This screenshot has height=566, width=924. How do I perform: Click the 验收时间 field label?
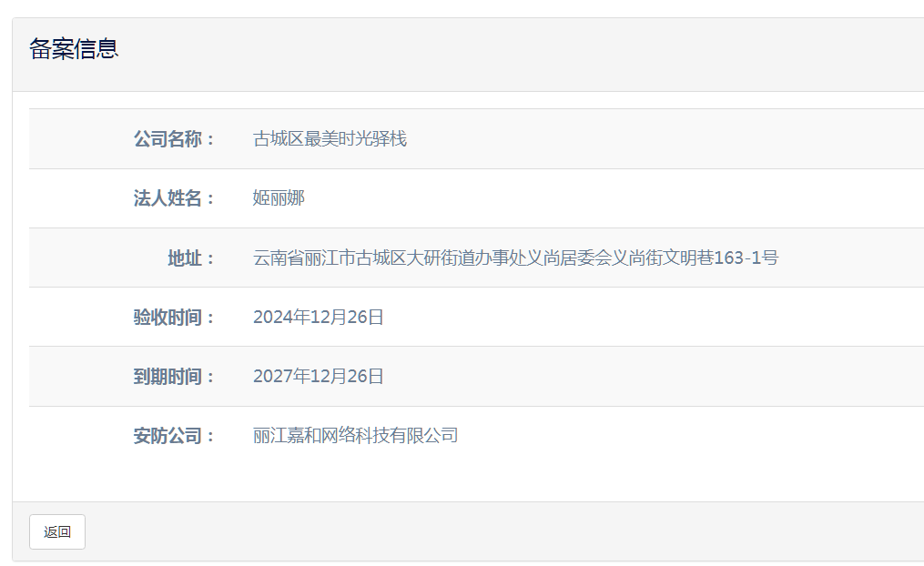pos(173,318)
